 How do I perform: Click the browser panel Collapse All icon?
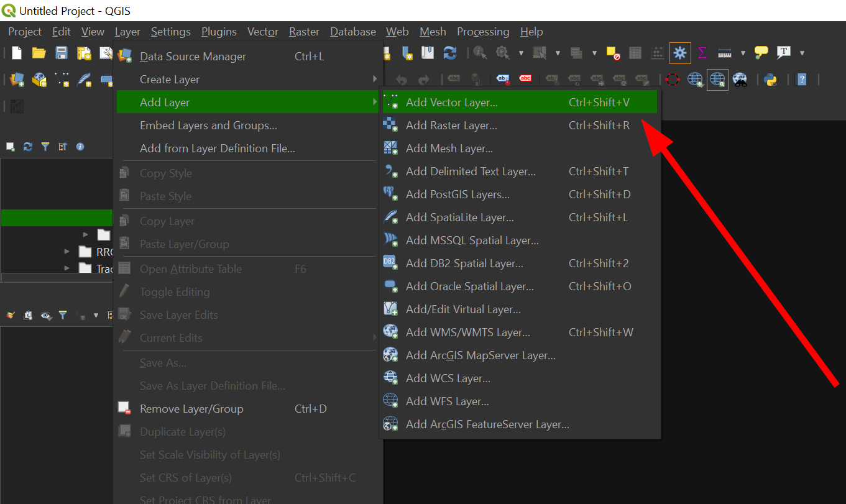pyautogui.click(x=63, y=147)
